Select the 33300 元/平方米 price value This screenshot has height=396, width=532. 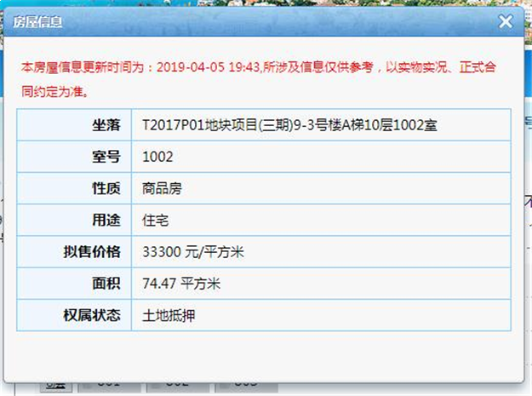click(193, 252)
